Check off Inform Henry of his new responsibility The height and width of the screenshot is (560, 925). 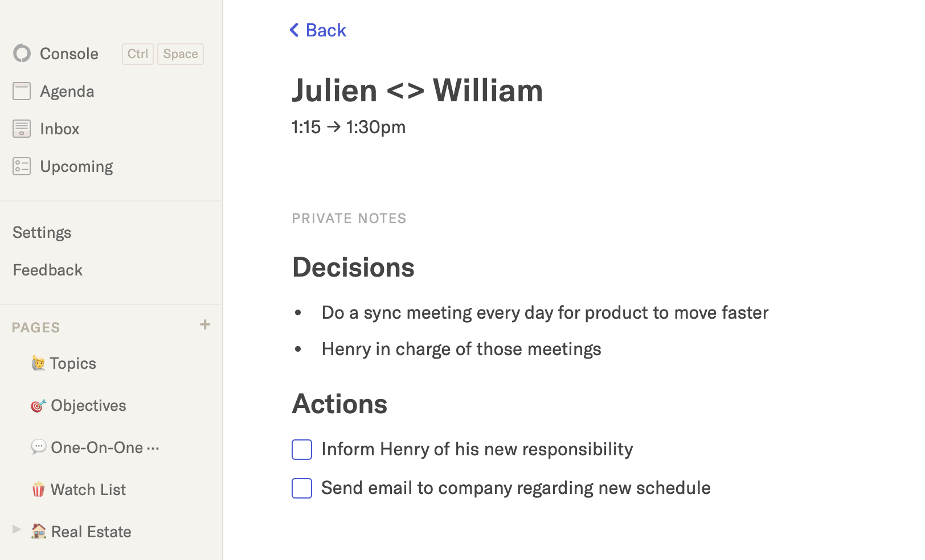pyautogui.click(x=302, y=450)
